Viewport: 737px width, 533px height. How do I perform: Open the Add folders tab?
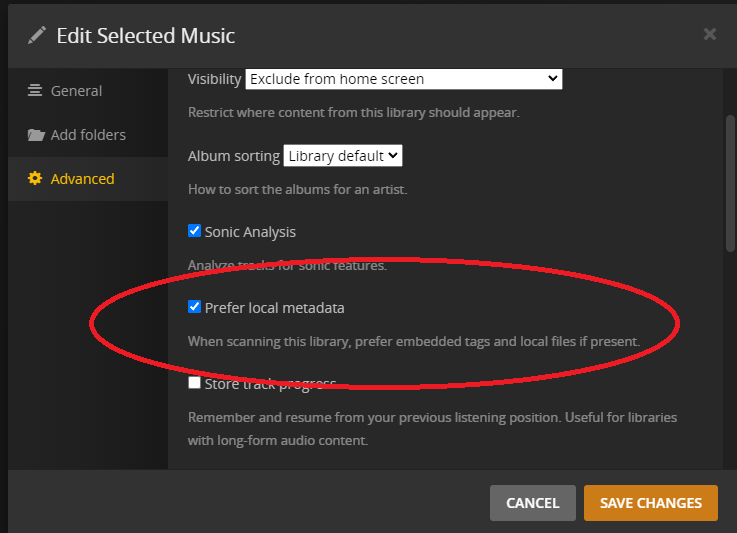[x=88, y=135]
